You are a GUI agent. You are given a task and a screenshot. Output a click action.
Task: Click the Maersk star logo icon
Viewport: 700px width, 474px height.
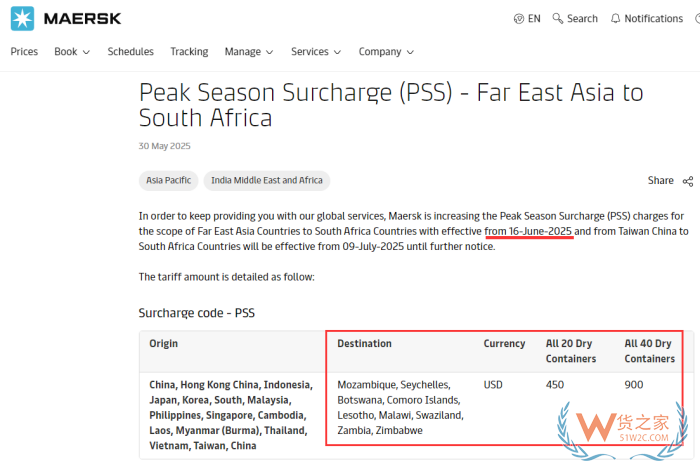[22, 19]
